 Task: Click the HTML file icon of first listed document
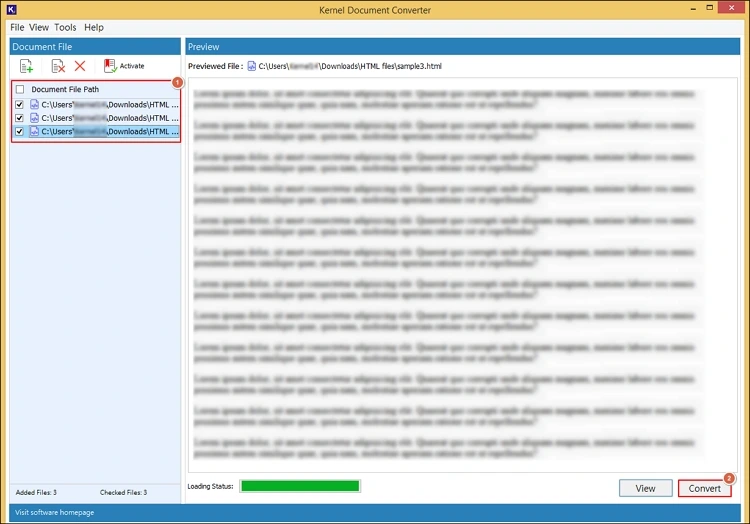point(34,104)
